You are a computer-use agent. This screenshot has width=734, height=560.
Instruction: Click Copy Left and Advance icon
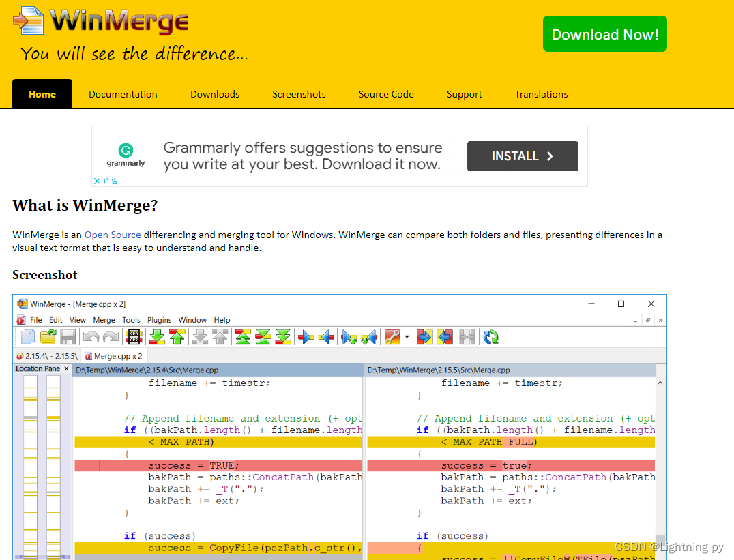pos(369,337)
